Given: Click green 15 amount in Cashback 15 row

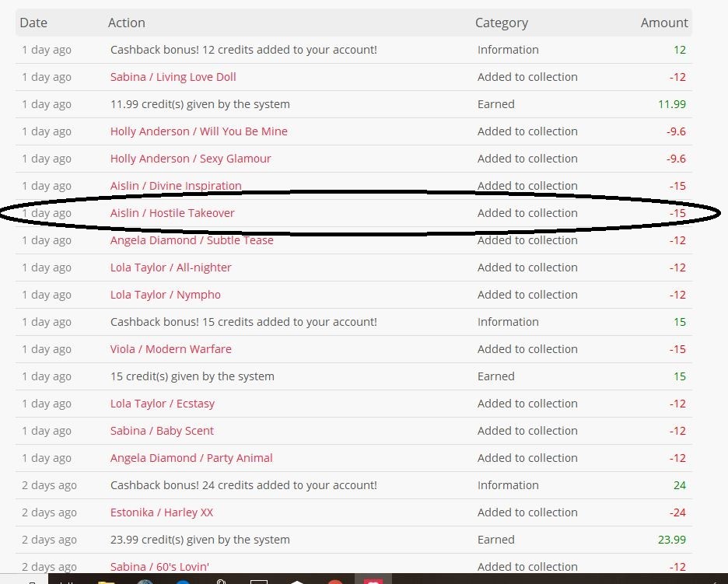Looking at the screenshot, I should [680, 322].
